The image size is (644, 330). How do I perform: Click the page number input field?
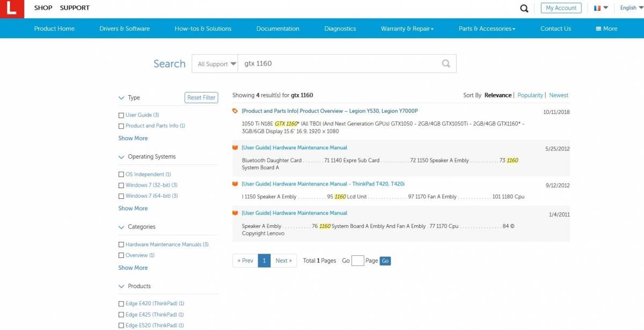[x=357, y=261]
